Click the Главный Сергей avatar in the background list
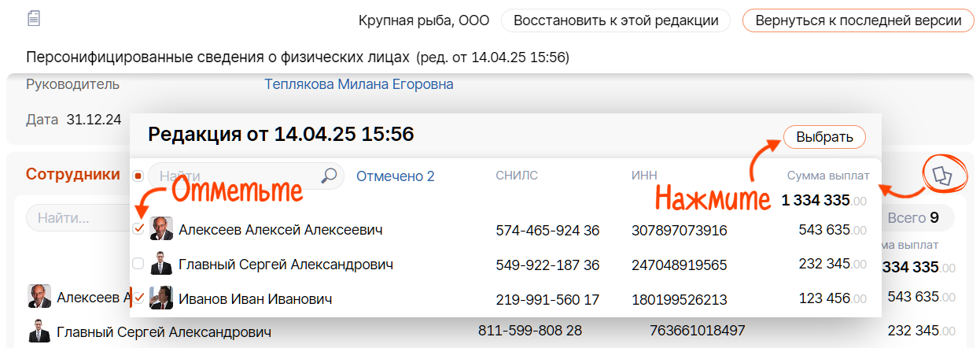 click(x=39, y=331)
